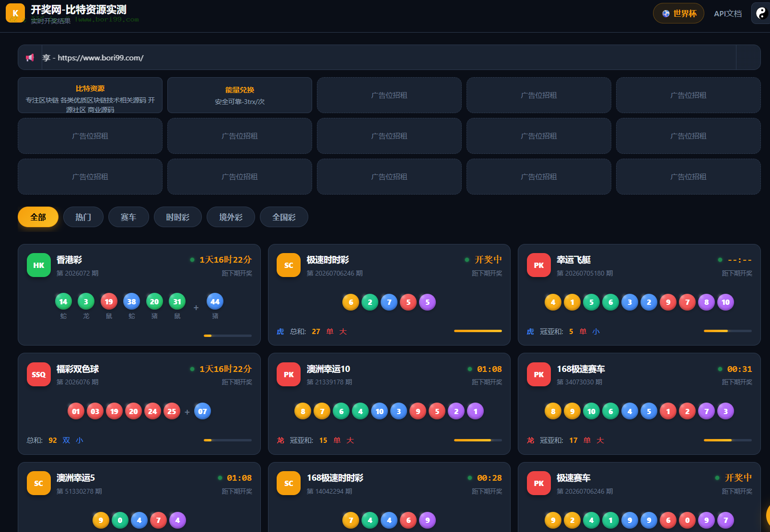This screenshot has height=532, width=770.
Task: Open the 时时彩 tab
Action: coord(178,217)
